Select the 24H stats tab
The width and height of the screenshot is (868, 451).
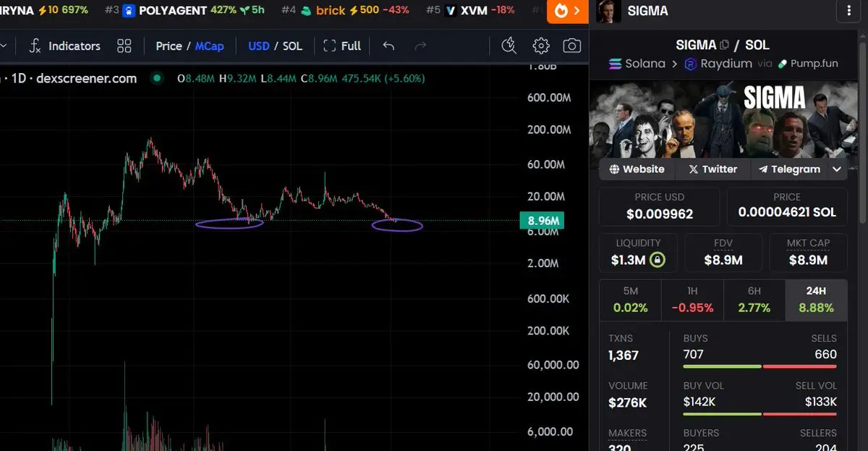click(x=816, y=300)
